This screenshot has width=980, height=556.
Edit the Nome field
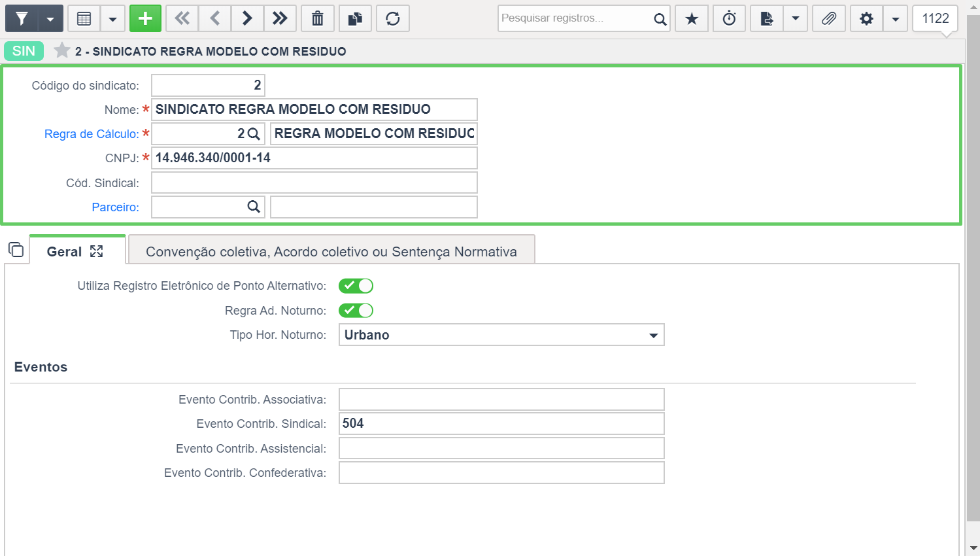pos(314,109)
